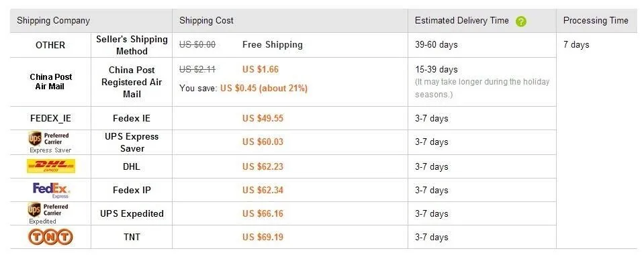The image size is (644, 255).
Task: Choose China Post Registered Air Mail
Action: pos(132,82)
